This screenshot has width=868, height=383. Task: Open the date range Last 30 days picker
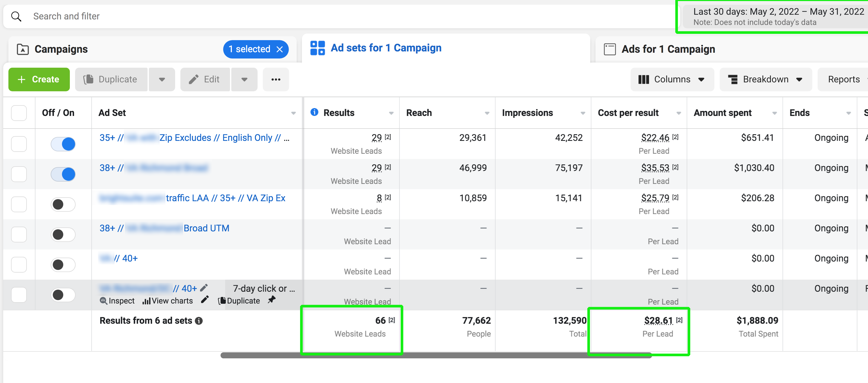click(x=775, y=16)
